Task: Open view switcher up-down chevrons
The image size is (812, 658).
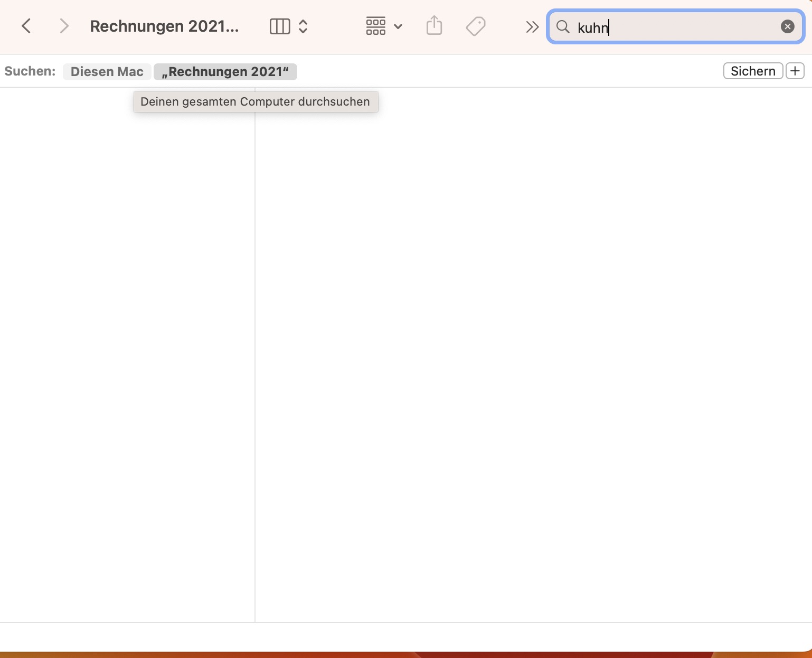Action: (303, 26)
